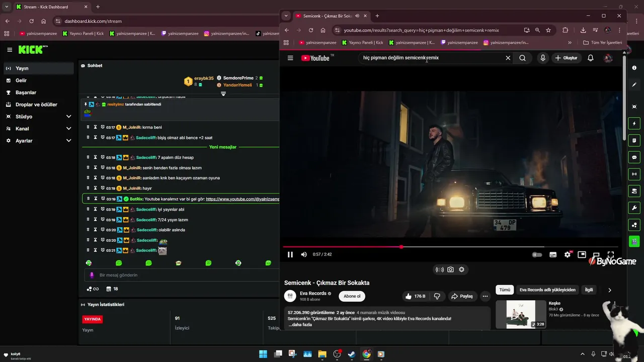Image resolution: width=644 pixels, height=362 pixels.
Task: Mute the Semicenk tab audio icon
Action: (357, 16)
